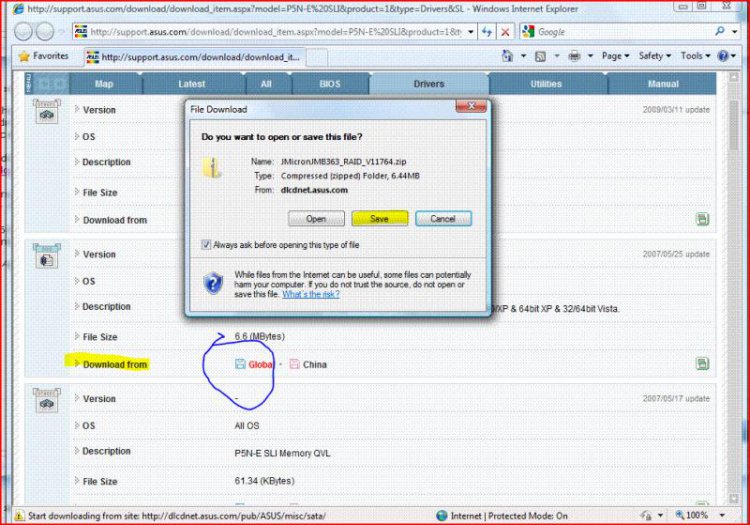
Task: Switch to the All tab
Action: click(266, 84)
